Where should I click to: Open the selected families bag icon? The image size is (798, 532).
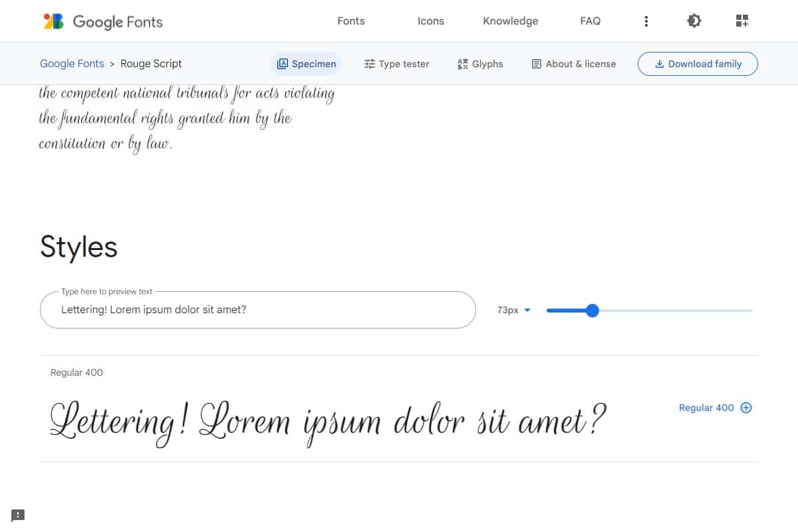click(x=742, y=21)
